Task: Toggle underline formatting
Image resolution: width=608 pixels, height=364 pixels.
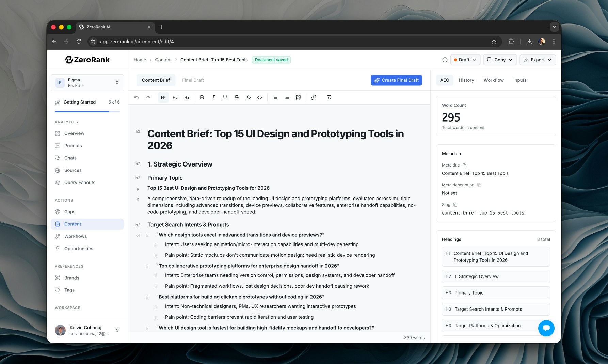Action: 225,97
